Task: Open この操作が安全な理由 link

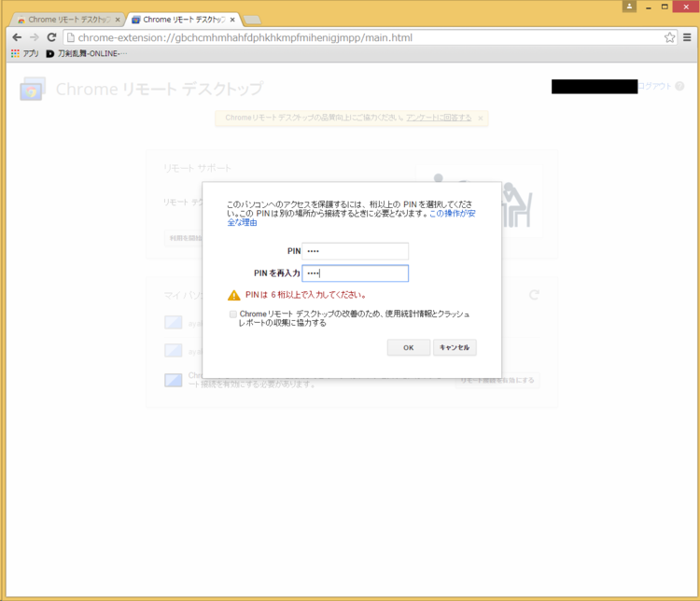Action: [351, 217]
